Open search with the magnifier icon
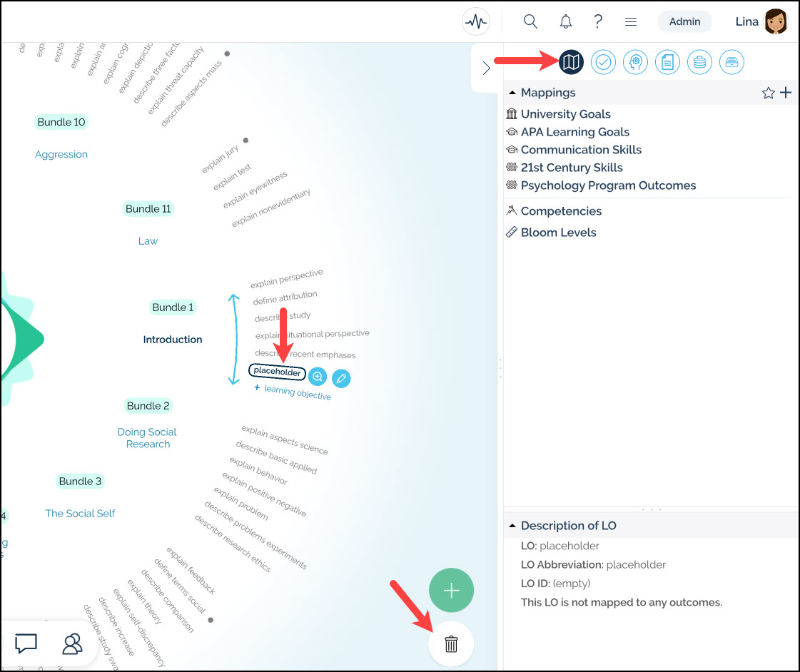 pyautogui.click(x=530, y=21)
